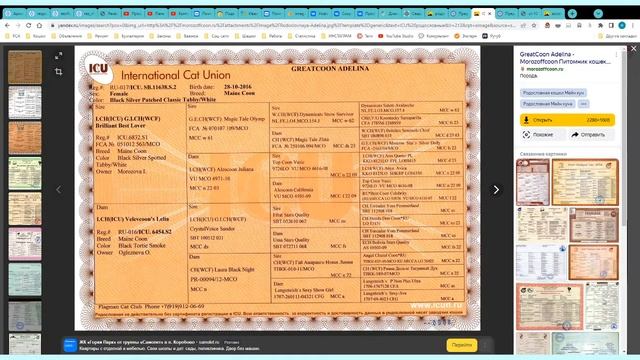Select tag Родословная кошки Мейн кун
The image size is (640, 360).
553,93
